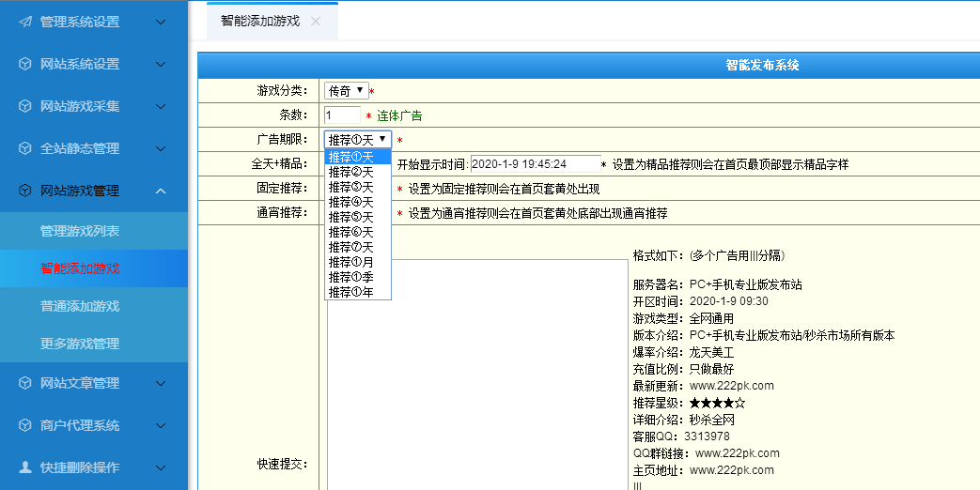The image size is (980, 490).
Task: Choose 推荐②天 from the dropdown list
Action: 357,172
